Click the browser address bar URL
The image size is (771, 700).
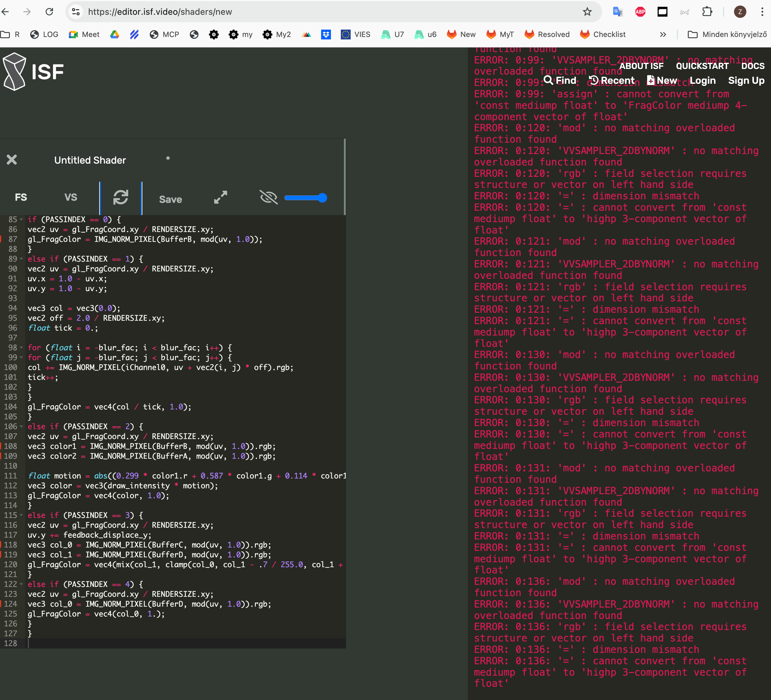(x=160, y=12)
